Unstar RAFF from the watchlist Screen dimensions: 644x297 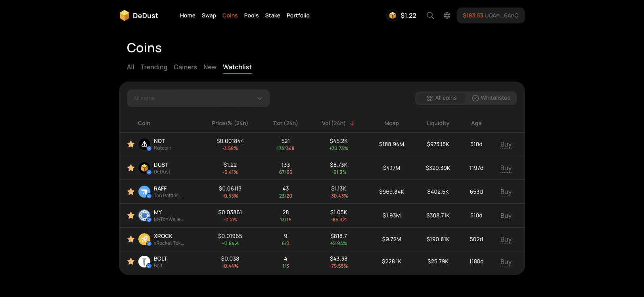(131, 192)
